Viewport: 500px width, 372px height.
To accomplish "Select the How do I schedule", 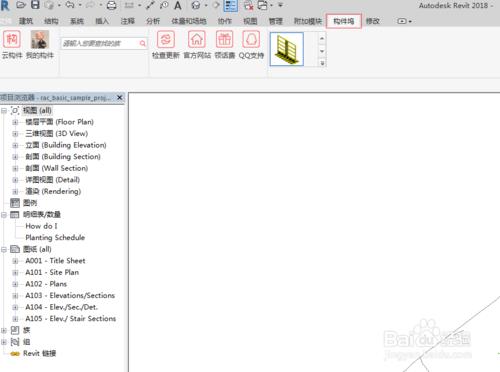I will click(41, 226).
